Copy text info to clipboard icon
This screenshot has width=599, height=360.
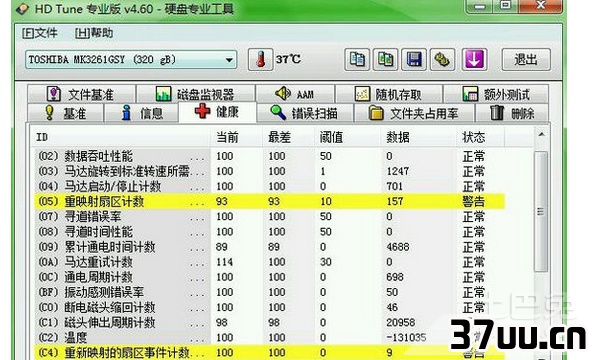[x=357, y=60]
